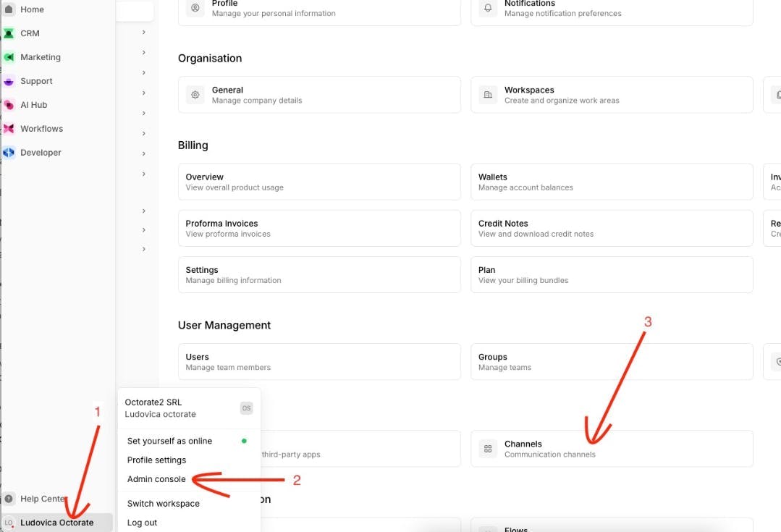Open the Workspaces organisation card

(x=612, y=95)
